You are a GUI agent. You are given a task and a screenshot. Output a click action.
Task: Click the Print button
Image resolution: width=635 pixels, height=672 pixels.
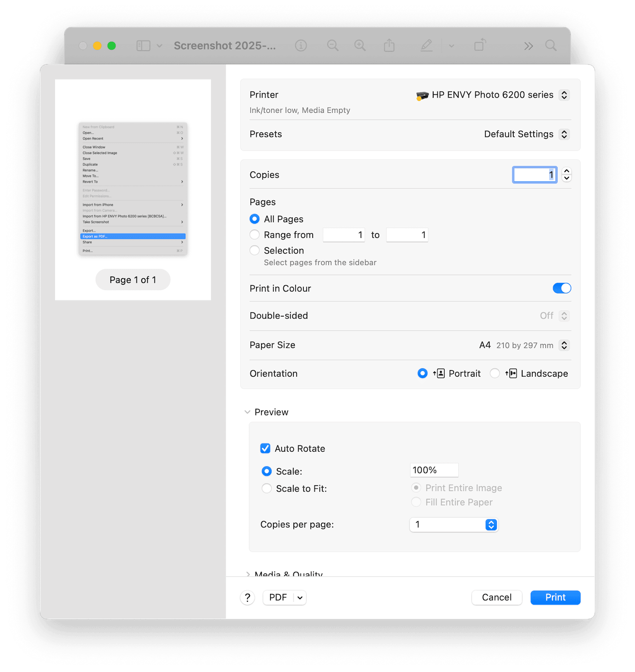tap(555, 598)
